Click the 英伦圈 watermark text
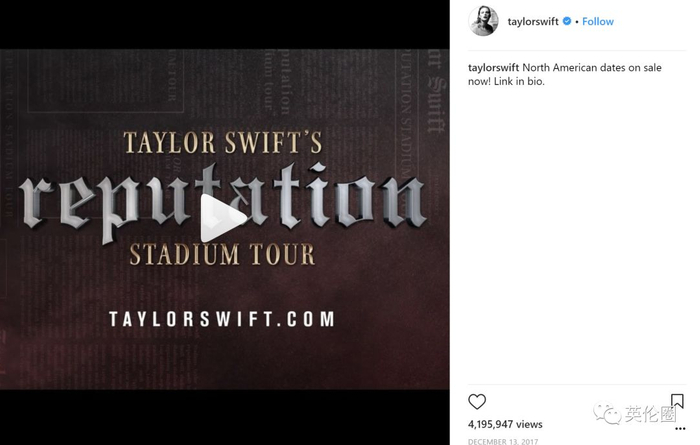 coord(650,414)
